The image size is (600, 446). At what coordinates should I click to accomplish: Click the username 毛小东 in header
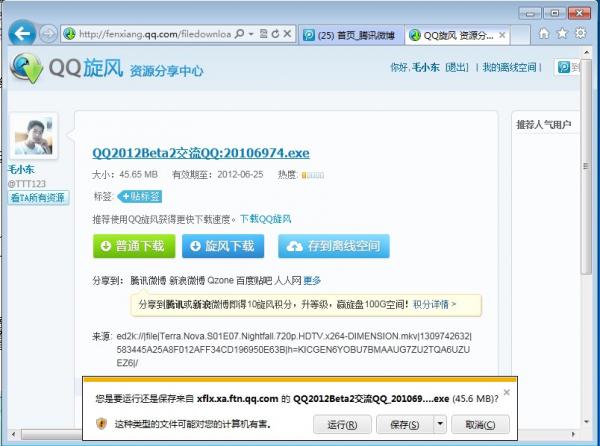[x=426, y=68]
